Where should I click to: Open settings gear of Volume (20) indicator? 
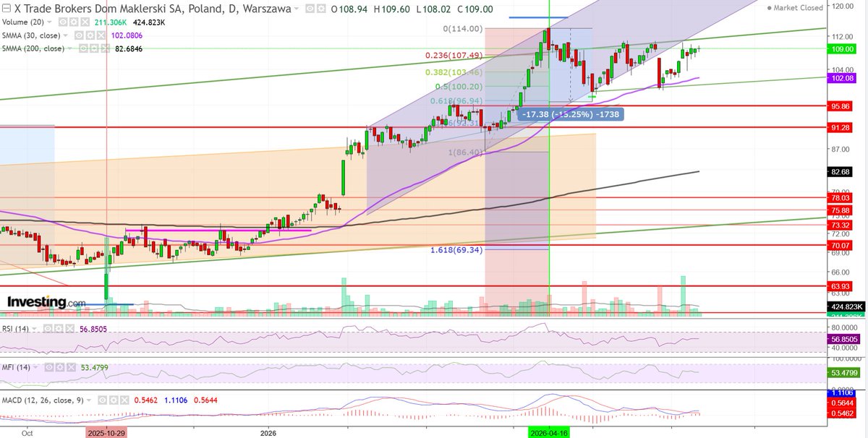click(75, 22)
